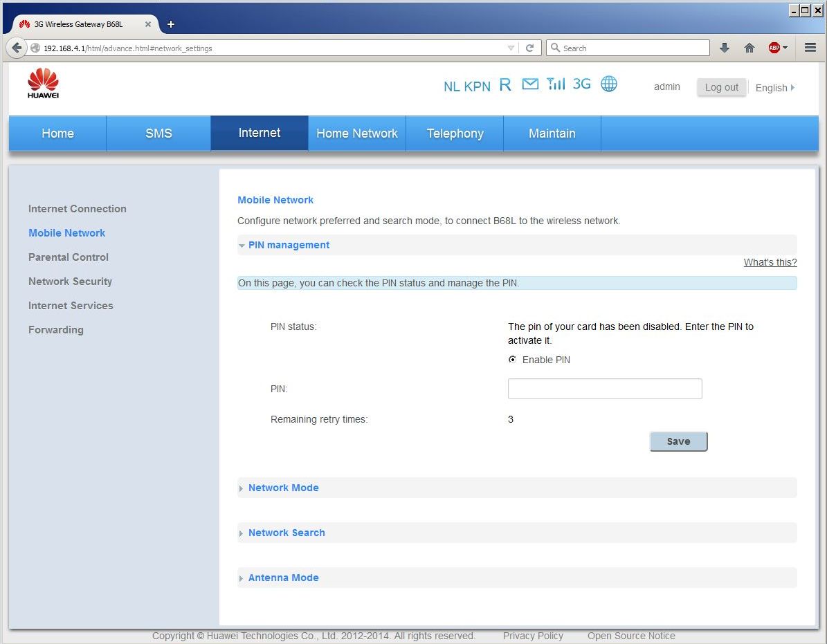
Task: Open the What's this? help link
Action: 770,262
